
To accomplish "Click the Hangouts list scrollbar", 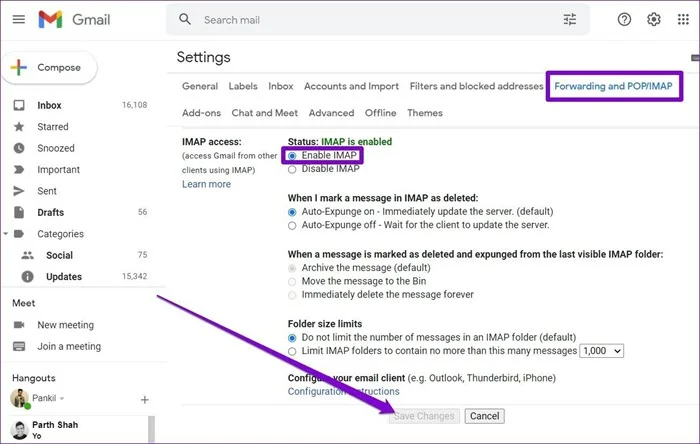I will coord(151,429).
